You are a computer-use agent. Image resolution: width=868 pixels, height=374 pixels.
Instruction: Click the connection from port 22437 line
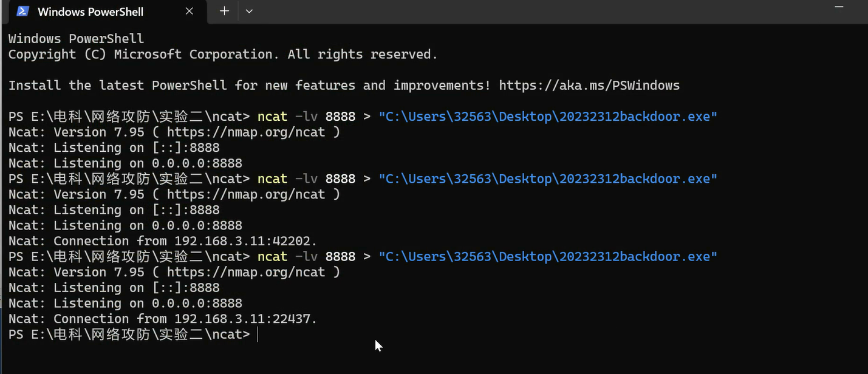tap(163, 319)
